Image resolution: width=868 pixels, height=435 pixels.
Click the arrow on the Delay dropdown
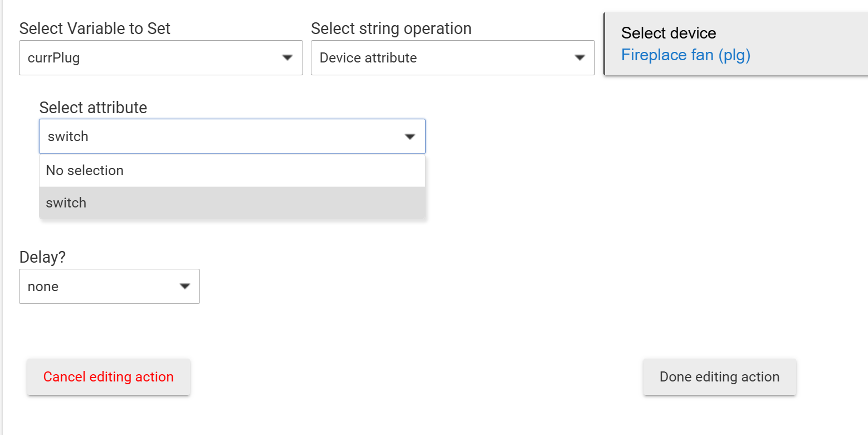[185, 286]
